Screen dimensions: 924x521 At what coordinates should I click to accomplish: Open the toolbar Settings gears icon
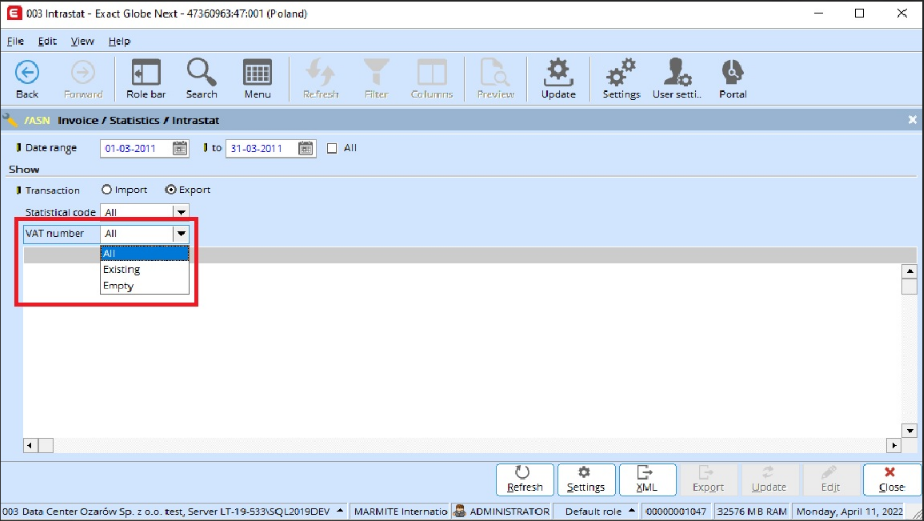[x=621, y=78]
